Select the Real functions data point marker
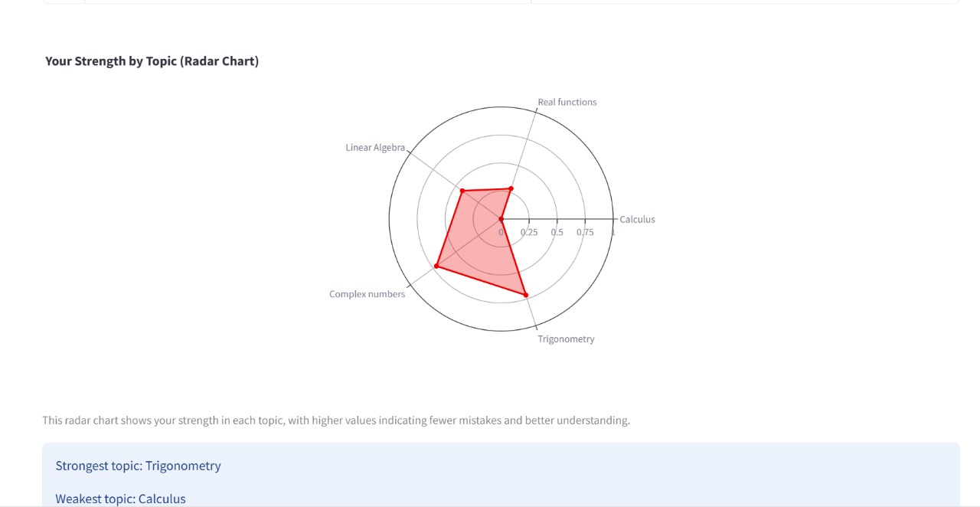The width and height of the screenshot is (980, 507). (x=511, y=188)
